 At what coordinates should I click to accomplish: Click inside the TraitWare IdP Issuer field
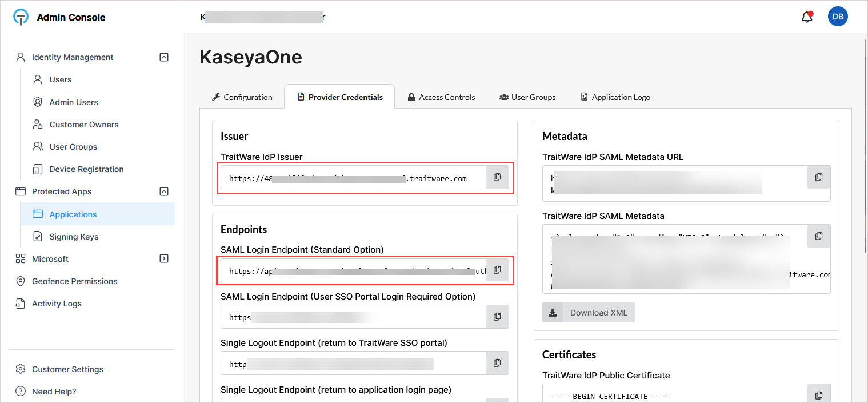click(353, 178)
